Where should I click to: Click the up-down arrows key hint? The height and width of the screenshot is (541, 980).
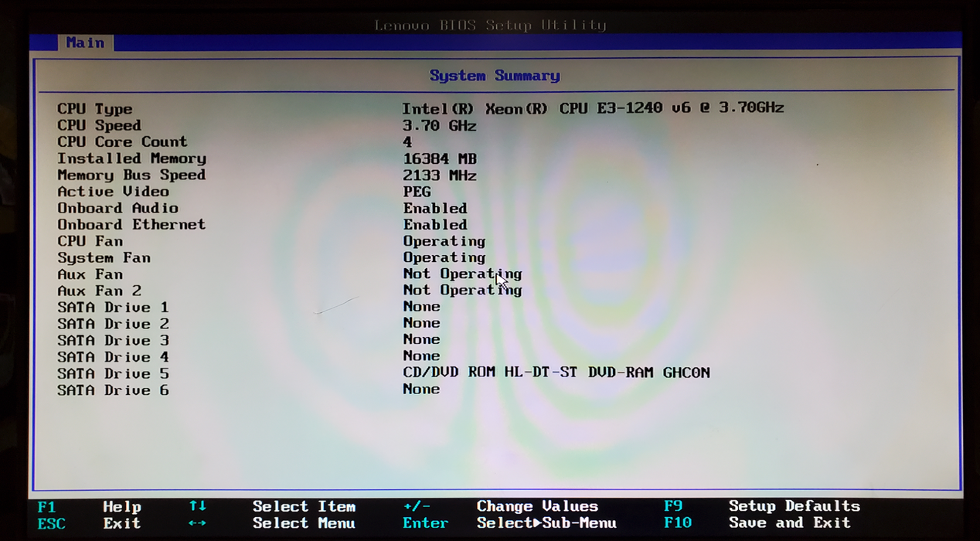[x=197, y=506]
